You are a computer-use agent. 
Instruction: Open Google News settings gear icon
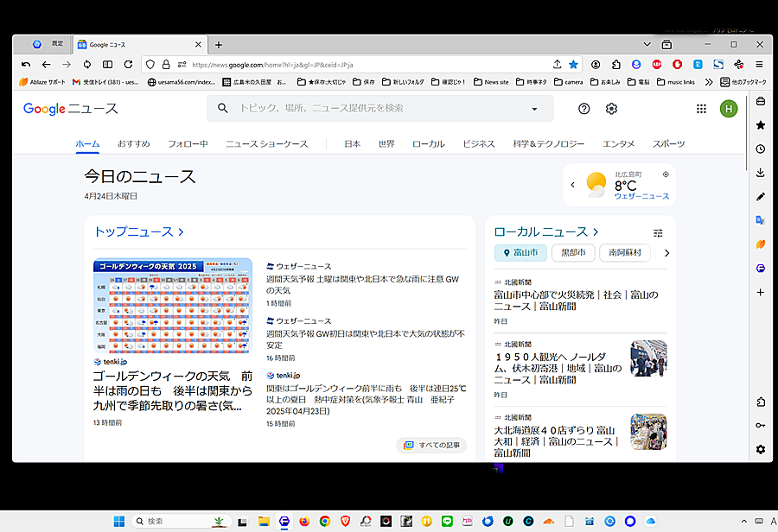coord(611,109)
